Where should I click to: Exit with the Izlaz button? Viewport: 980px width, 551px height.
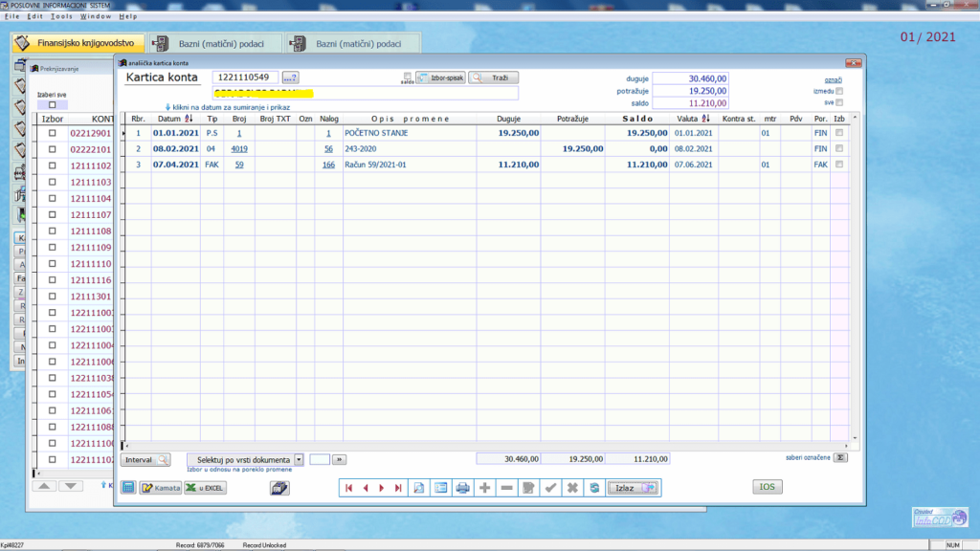coord(634,488)
